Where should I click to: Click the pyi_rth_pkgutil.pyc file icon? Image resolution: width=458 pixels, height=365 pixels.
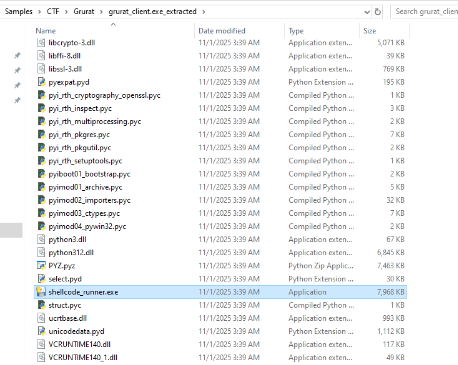click(x=41, y=148)
